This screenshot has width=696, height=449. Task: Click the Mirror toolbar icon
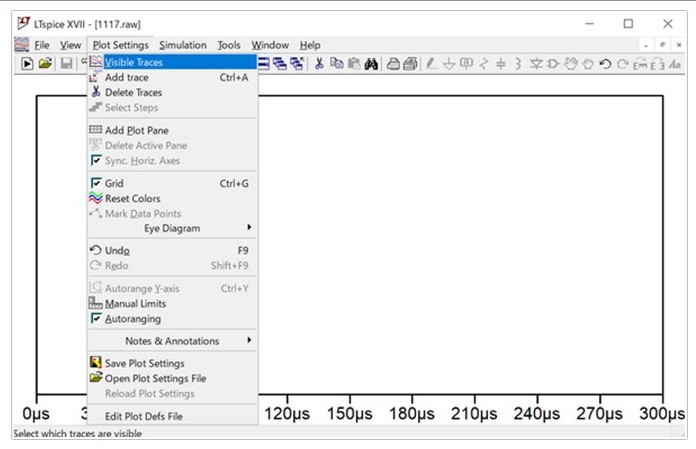(x=657, y=64)
